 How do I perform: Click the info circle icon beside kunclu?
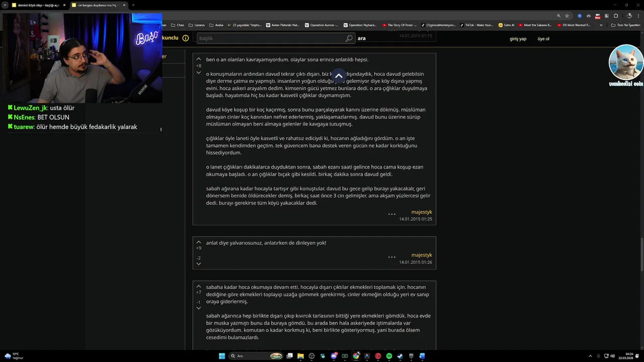point(186,38)
